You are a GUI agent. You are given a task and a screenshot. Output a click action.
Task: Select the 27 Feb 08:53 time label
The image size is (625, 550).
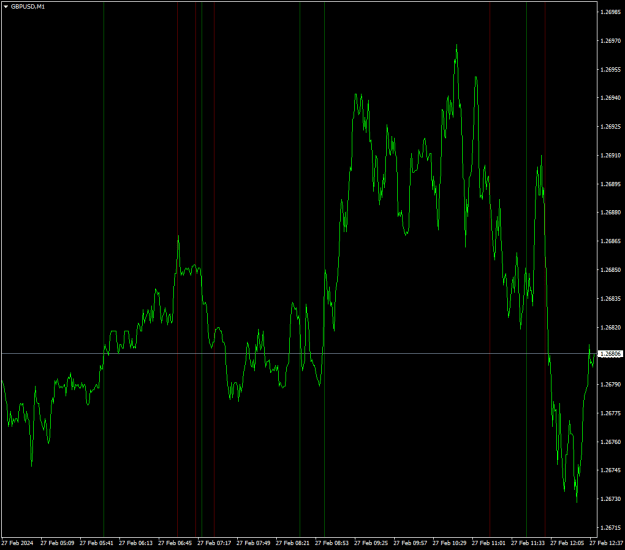(332, 543)
